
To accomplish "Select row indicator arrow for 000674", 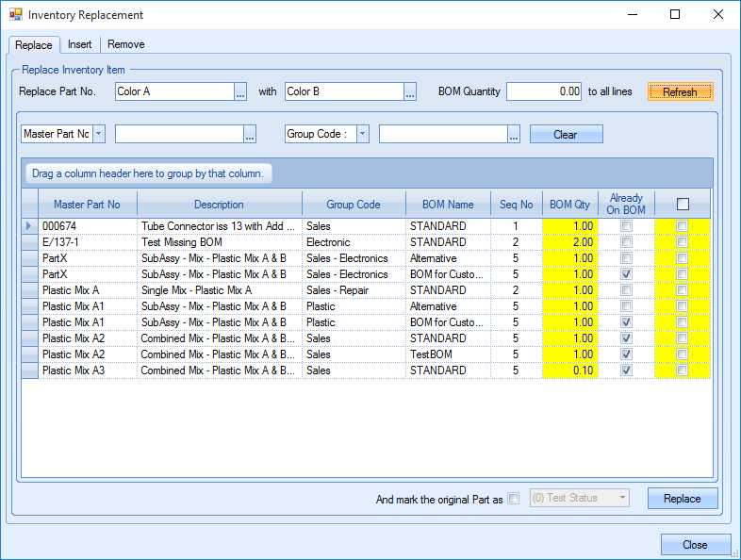I will click(x=29, y=226).
